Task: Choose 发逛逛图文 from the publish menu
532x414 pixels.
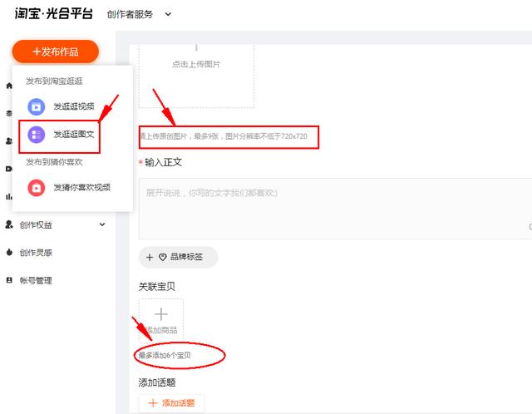Action: coord(74,134)
